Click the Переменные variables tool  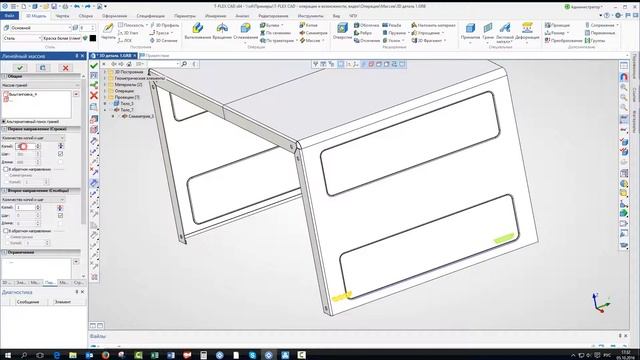click(x=600, y=33)
